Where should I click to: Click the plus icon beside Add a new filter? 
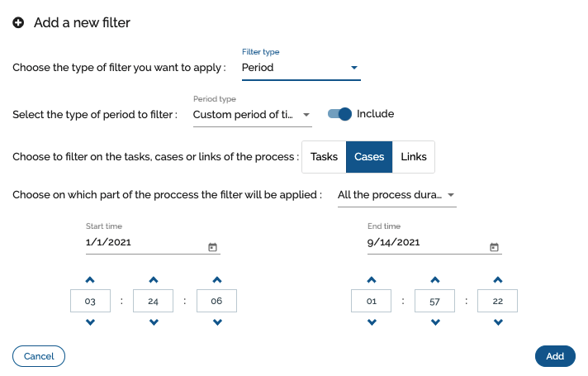tap(18, 22)
